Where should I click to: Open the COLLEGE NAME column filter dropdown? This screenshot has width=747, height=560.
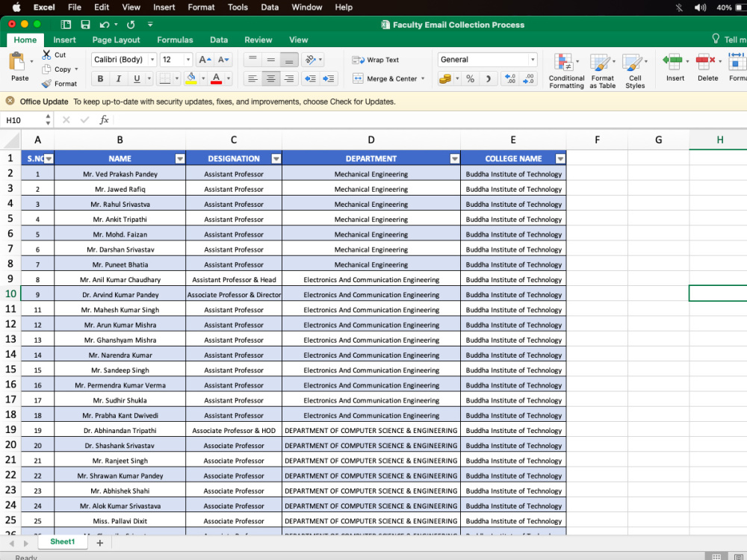tap(560, 158)
